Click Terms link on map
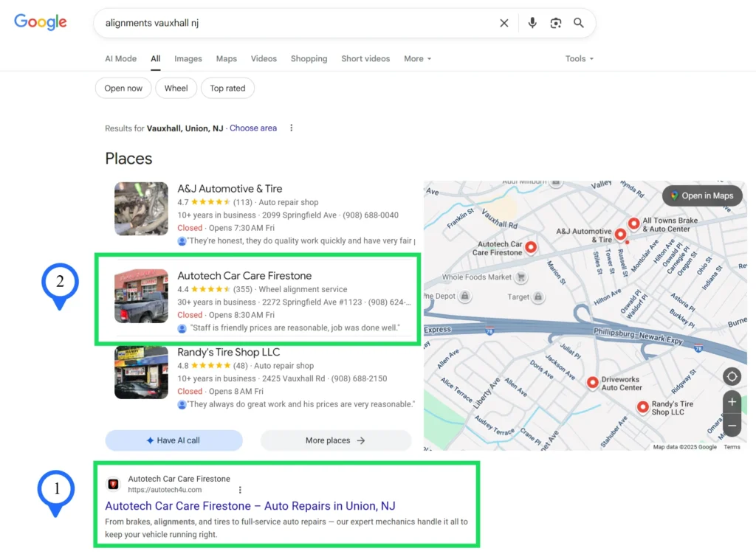This screenshot has width=756, height=554. coord(732,447)
